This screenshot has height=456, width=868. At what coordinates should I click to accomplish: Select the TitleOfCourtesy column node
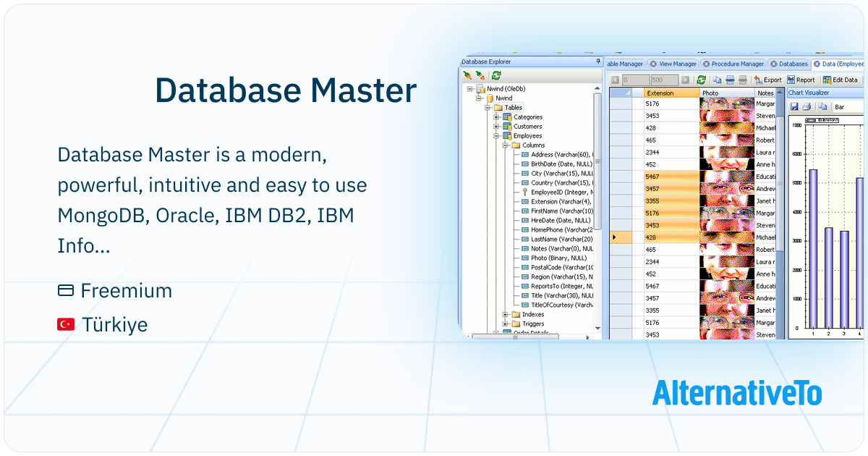pyautogui.click(x=557, y=305)
